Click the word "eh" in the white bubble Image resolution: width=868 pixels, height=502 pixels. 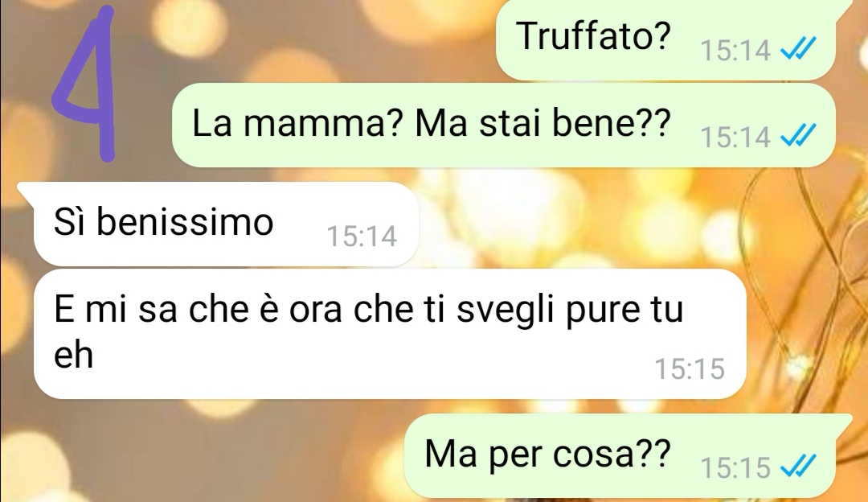73,355
